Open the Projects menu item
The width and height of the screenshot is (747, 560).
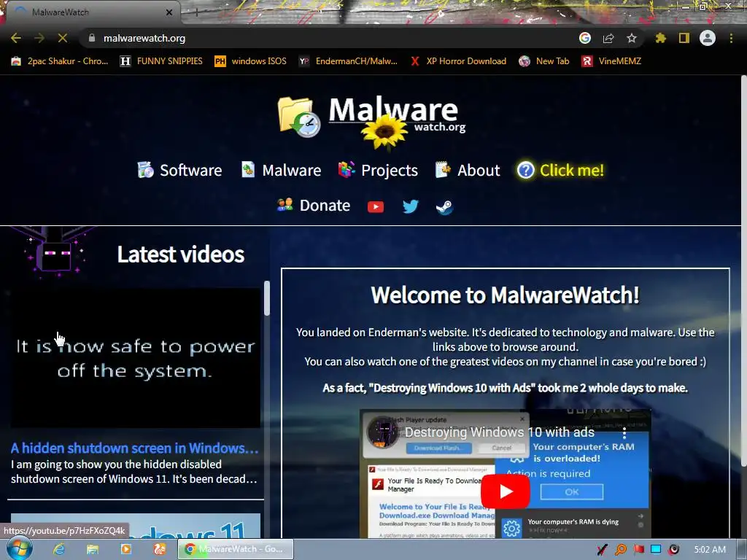(x=378, y=170)
